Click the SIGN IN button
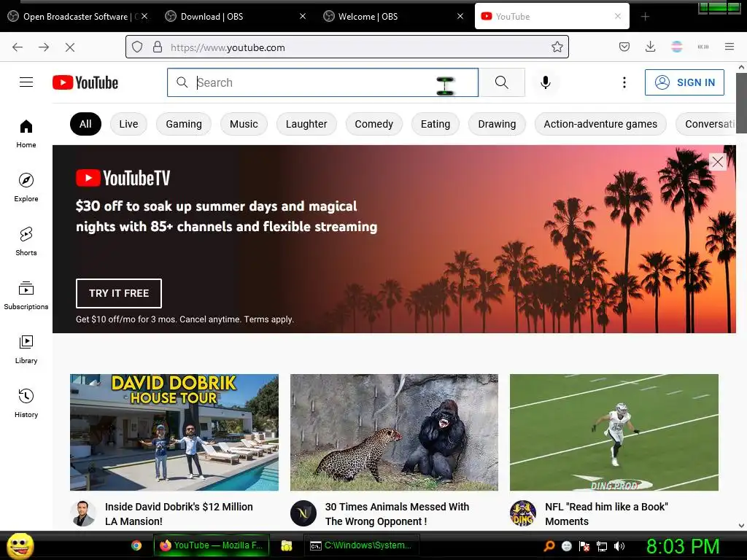The width and height of the screenshot is (747, 560). [684, 82]
